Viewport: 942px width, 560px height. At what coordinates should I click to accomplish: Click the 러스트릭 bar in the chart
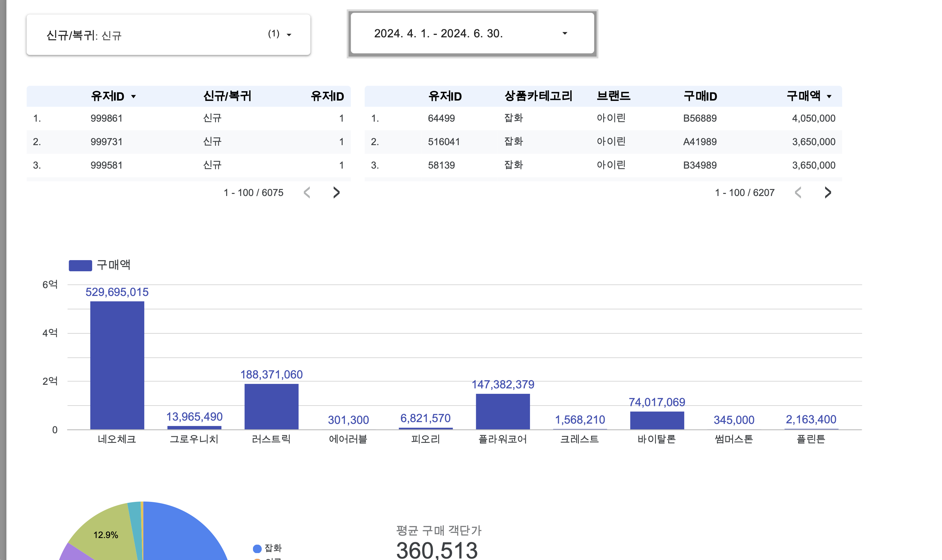tap(271, 406)
